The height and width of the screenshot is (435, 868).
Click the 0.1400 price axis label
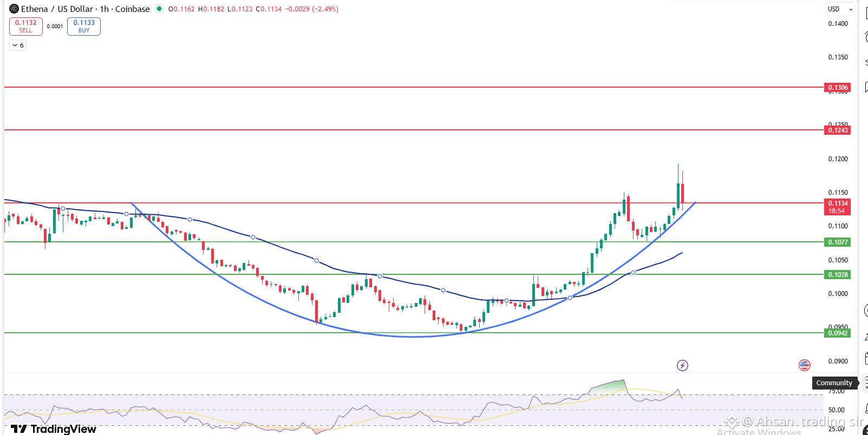838,24
